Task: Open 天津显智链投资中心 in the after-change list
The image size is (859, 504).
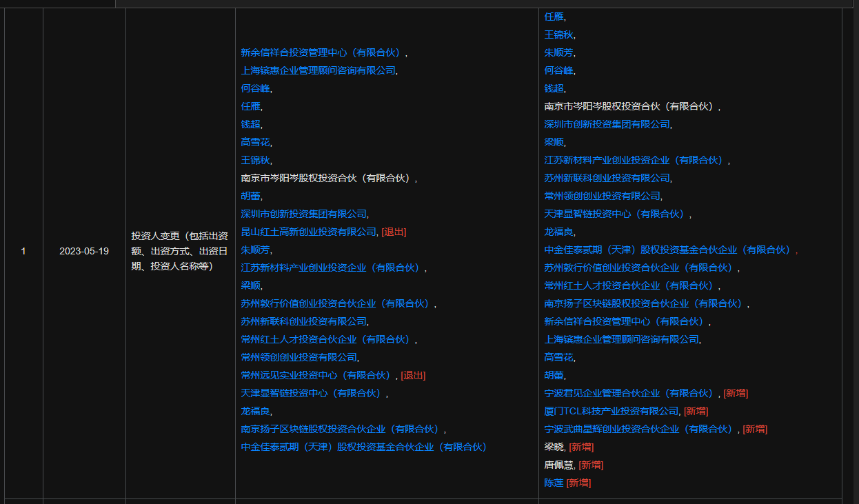Action: click(616, 214)
